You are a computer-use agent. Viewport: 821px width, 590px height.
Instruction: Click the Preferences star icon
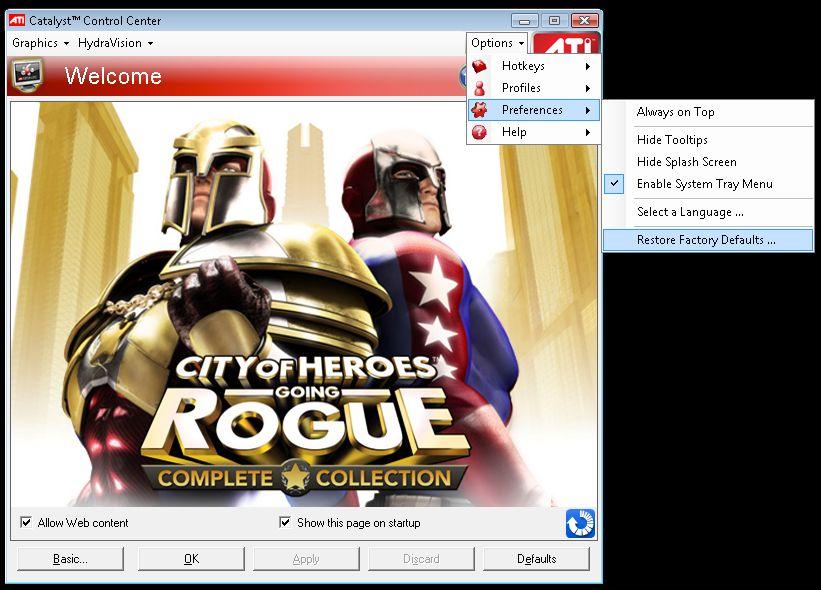[480, 110]
